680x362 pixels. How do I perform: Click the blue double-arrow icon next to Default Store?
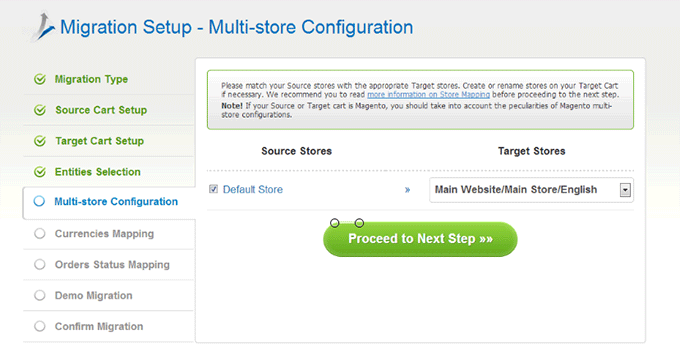point(407,190)
